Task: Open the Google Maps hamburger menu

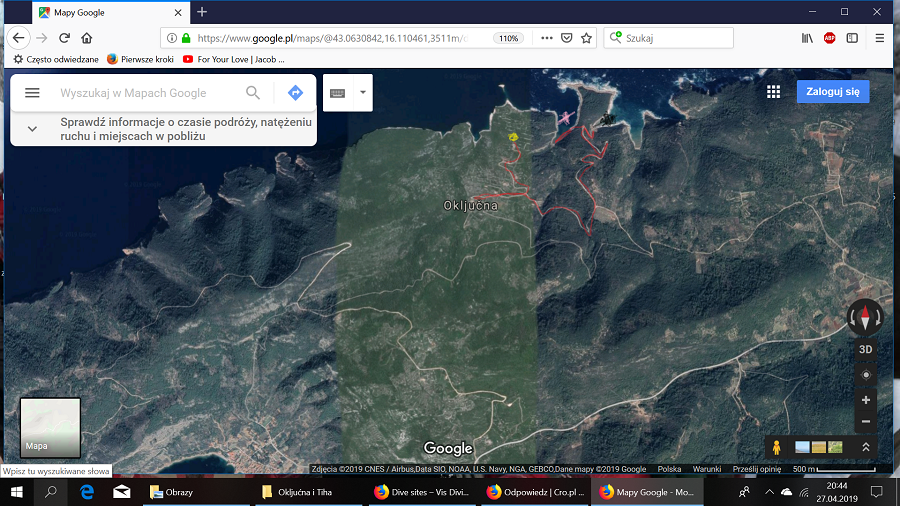Action: click(x=32, y=93)
